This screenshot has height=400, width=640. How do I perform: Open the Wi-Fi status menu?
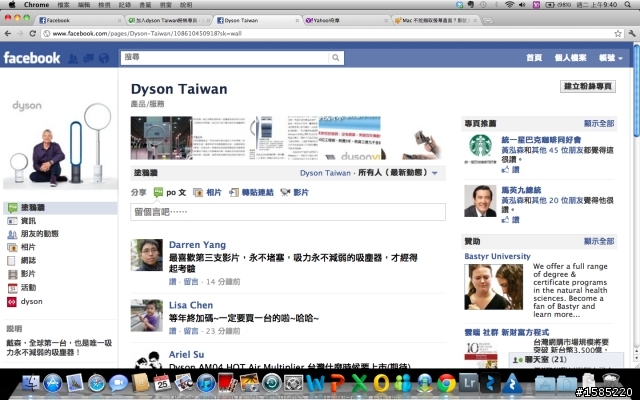(509, 5)
